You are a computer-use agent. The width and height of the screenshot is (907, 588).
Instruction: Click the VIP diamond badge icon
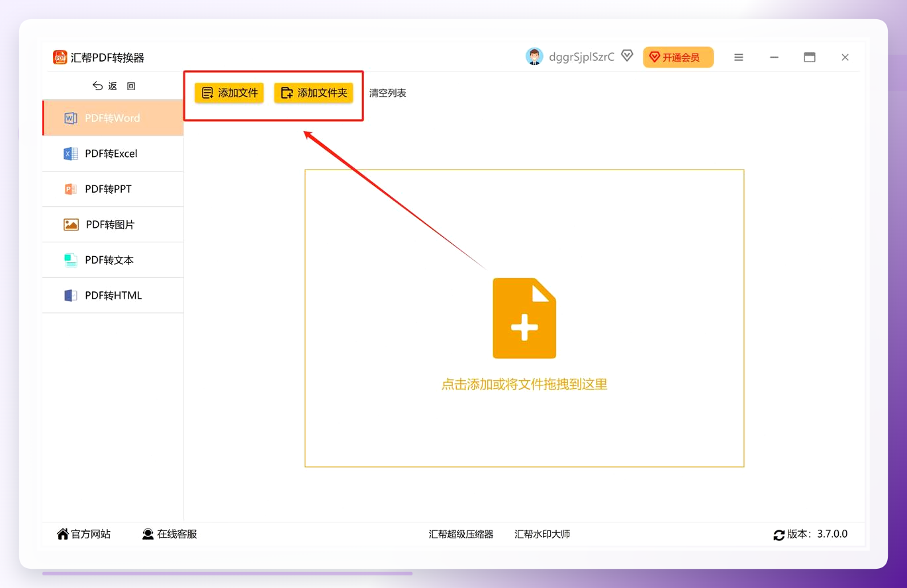[x=627, y=56]
